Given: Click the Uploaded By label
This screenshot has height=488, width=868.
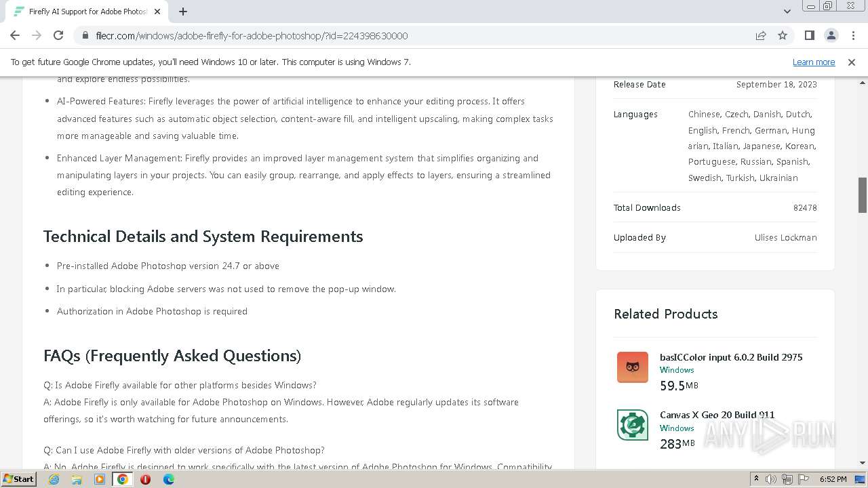Looking at the screenshot, I should tap(639, 238).
